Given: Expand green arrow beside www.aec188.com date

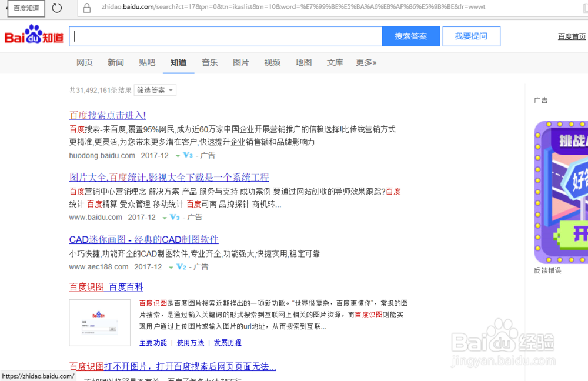Looking at the screenshot, I should click(x=171, y=268).
